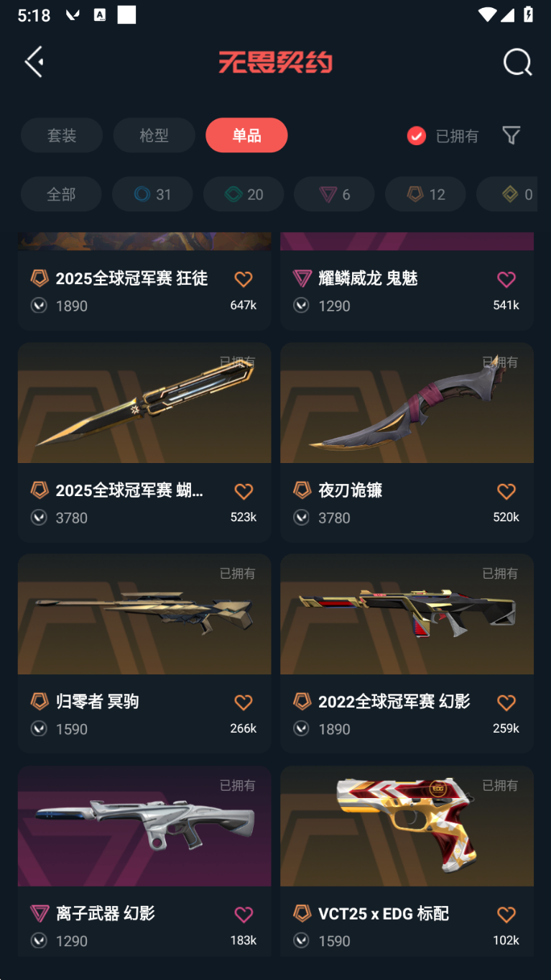This screenshot has height=980, width=551.
Task: Tap the back arrow icon
Action: (34, 62)
